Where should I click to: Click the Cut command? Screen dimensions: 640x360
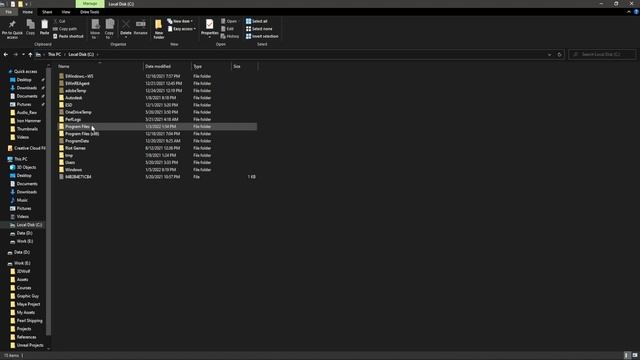60,21
